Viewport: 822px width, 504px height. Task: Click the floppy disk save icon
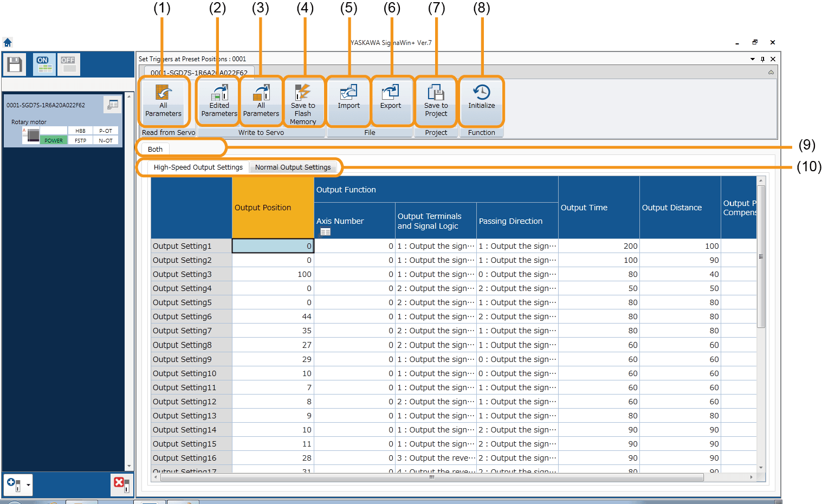15,64
